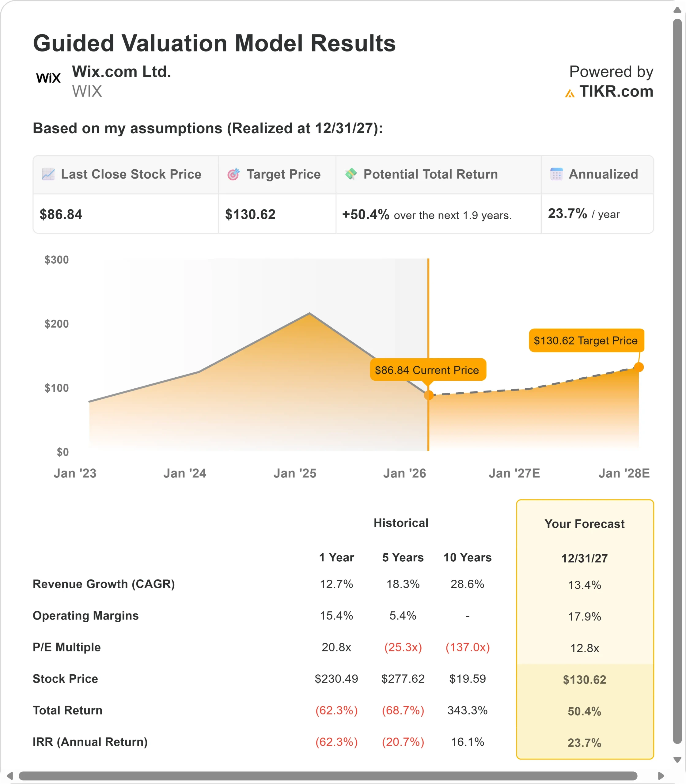
Task: Click the current price marker dot
Action: (429, 395)
